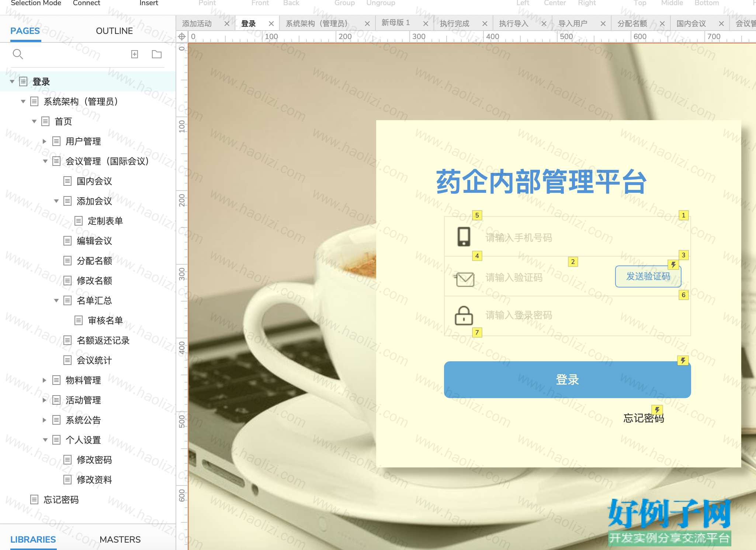Open the LIBRARIES panel tab

(x=33, y=539)
